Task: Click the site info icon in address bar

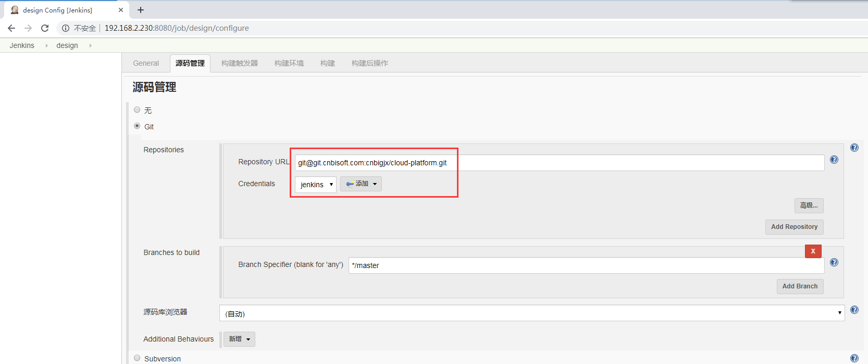Action: click(x=66, y=28)
